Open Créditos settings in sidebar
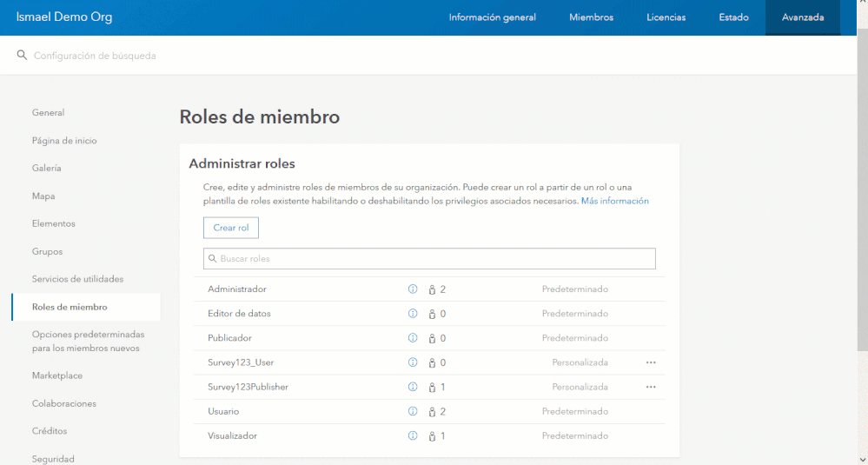This screenshot has width=868, height=465. (x=50, y=431)
